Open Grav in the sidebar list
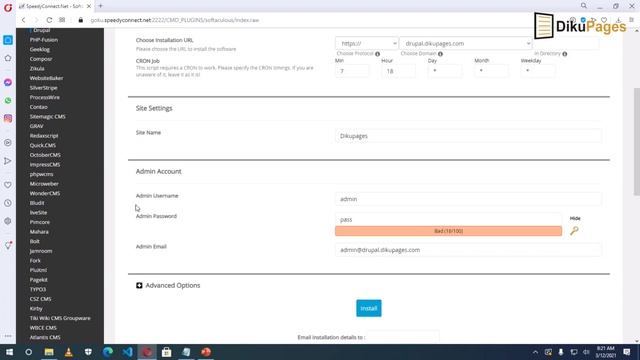The width and height of the screenshot is (640, 360). [x=36, y=126]
